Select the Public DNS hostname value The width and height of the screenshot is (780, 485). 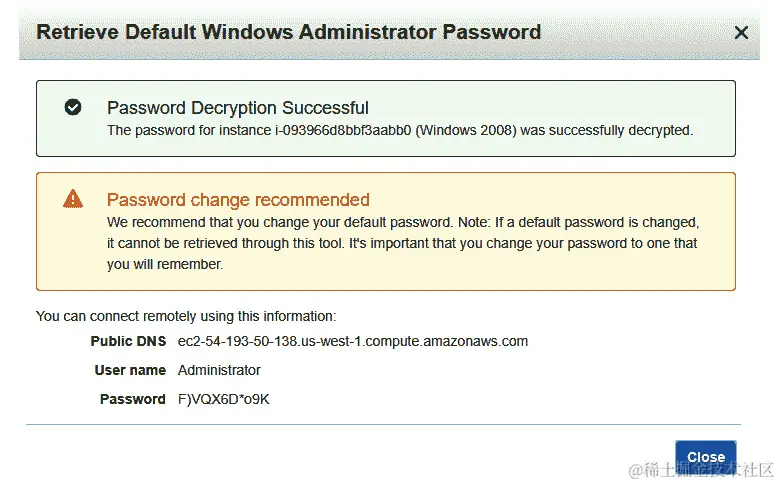tap(353, 341)
